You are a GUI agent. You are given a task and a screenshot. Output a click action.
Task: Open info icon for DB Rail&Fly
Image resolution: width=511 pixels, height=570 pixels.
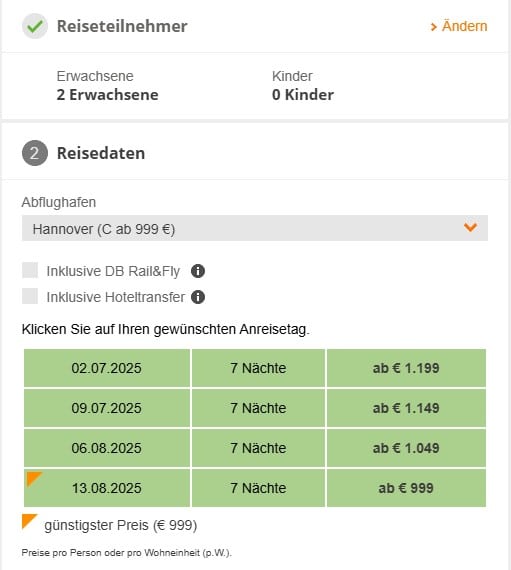[x=198, y=271]
